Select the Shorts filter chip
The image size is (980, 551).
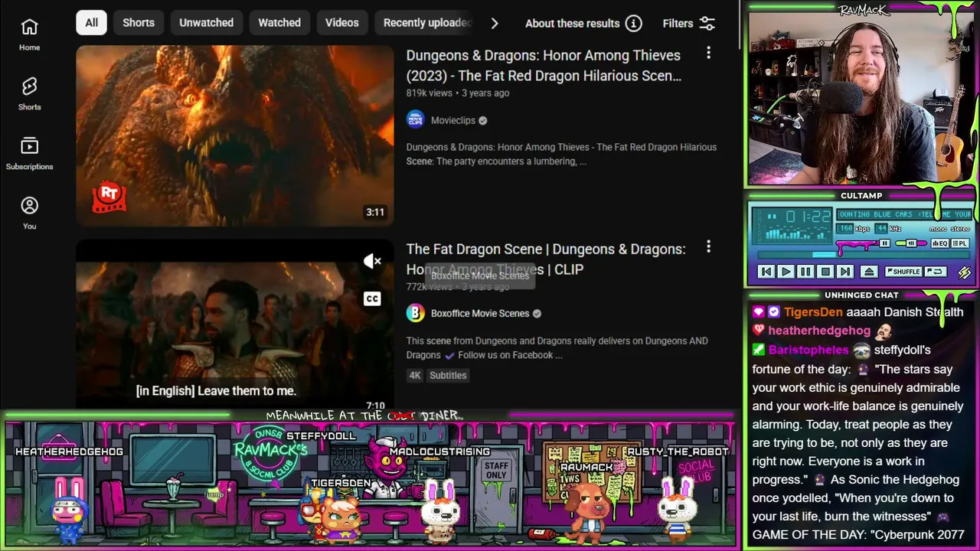pyautogui.click(x=139, y=23)
